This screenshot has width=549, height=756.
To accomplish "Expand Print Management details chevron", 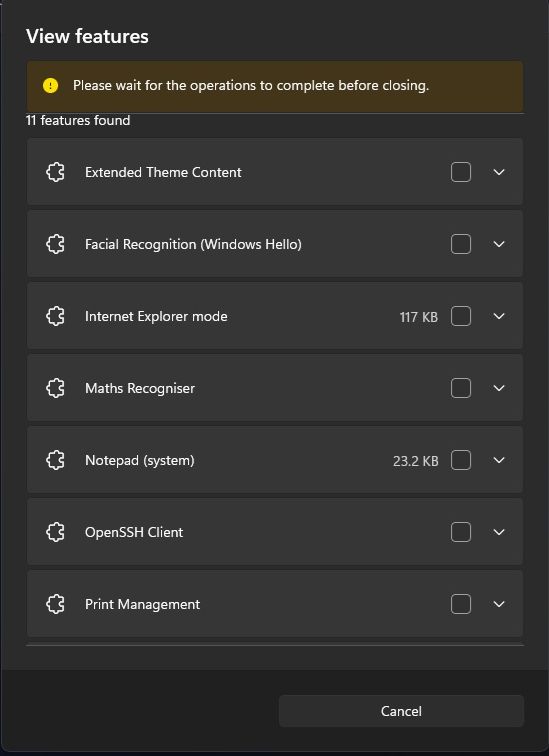I will click(x=499, y=604).
